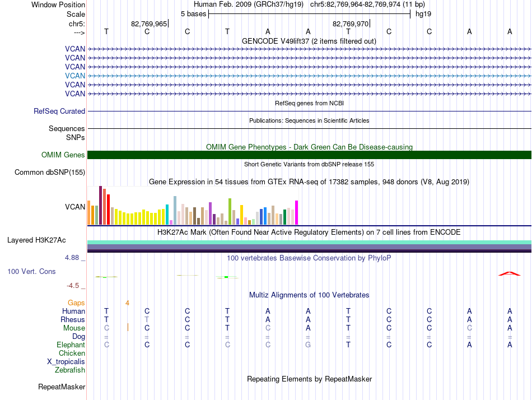The height and width of the screenshot is (400, 532).
Task: Open the Layered H3K27Ac track label
Action: (x=36, y=240)
